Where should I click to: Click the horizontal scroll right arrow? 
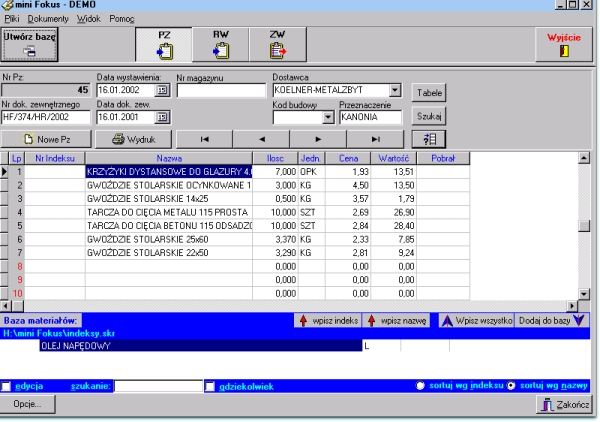572,306
